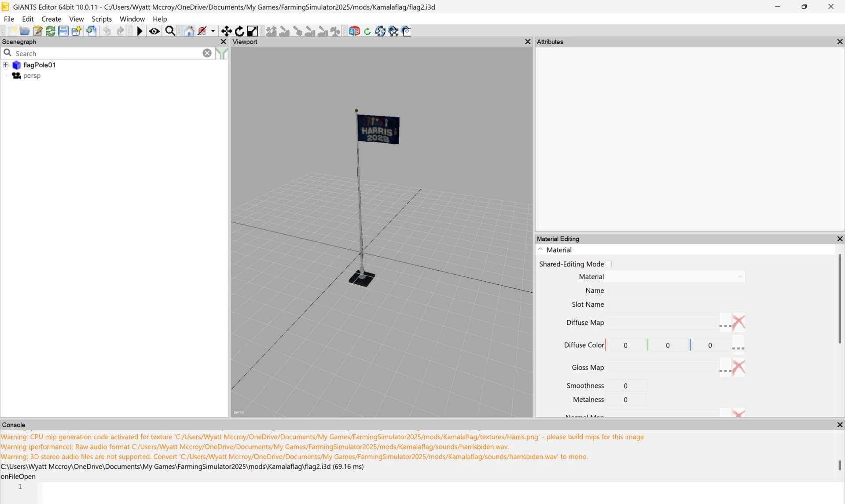Browse for a Diffuse Map file
The height and width of the screenshot is (504, 845).
[725, 323]
